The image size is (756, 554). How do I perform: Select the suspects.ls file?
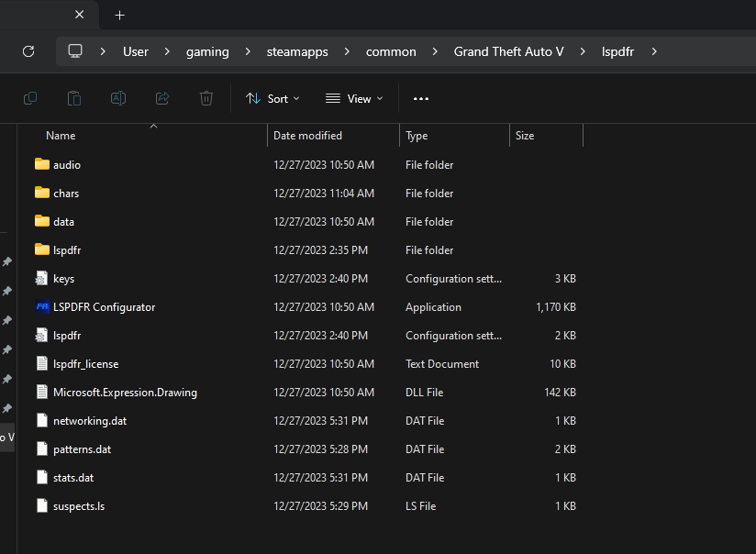[78, 506]
